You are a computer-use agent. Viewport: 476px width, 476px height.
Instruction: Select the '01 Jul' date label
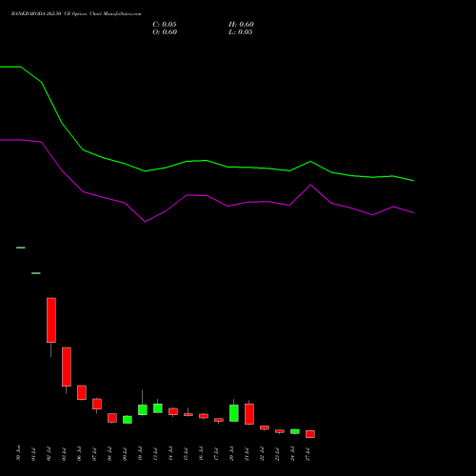pyautogui.click(x=33, y=453)
